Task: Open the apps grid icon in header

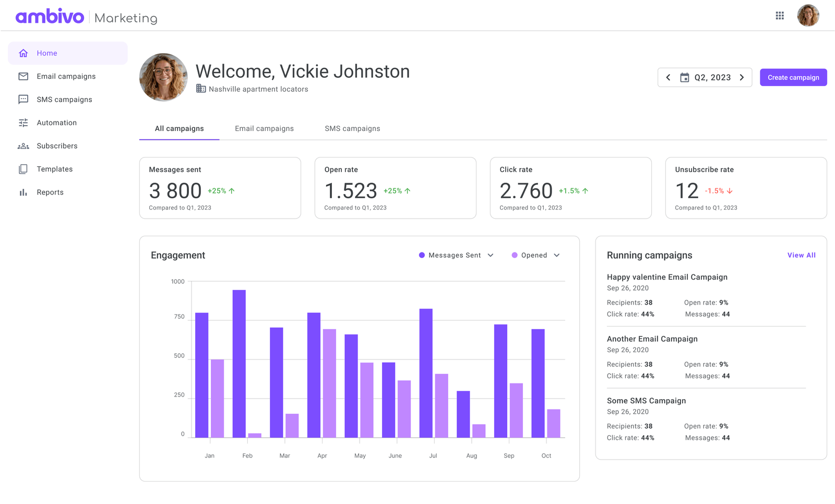Action: pyautogui.click(x=780, y=16)
